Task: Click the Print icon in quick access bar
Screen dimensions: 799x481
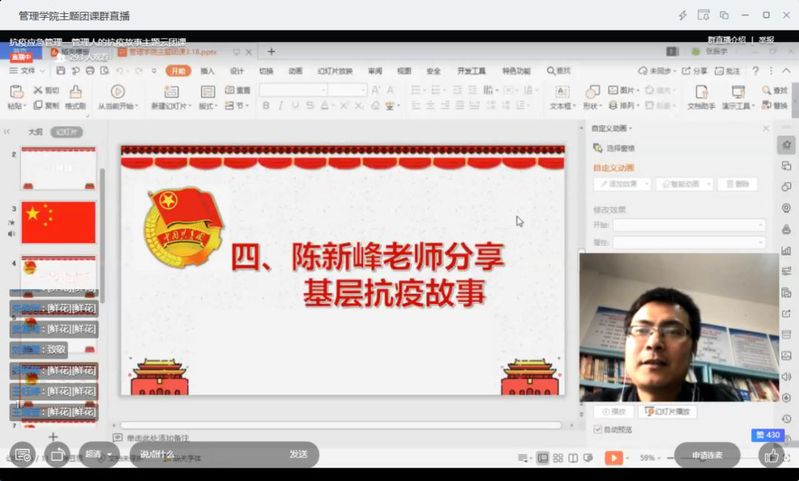Action: pyautogui.click(x=90, y=70)
